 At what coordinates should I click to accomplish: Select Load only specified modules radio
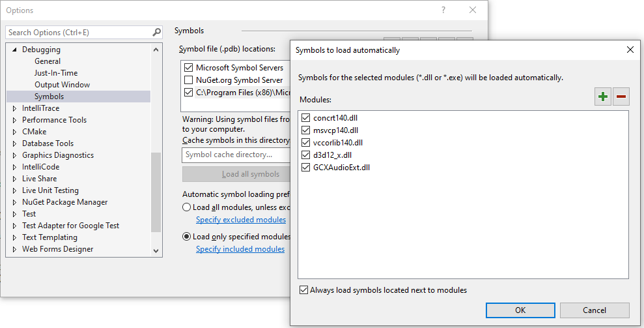(186, 237)
